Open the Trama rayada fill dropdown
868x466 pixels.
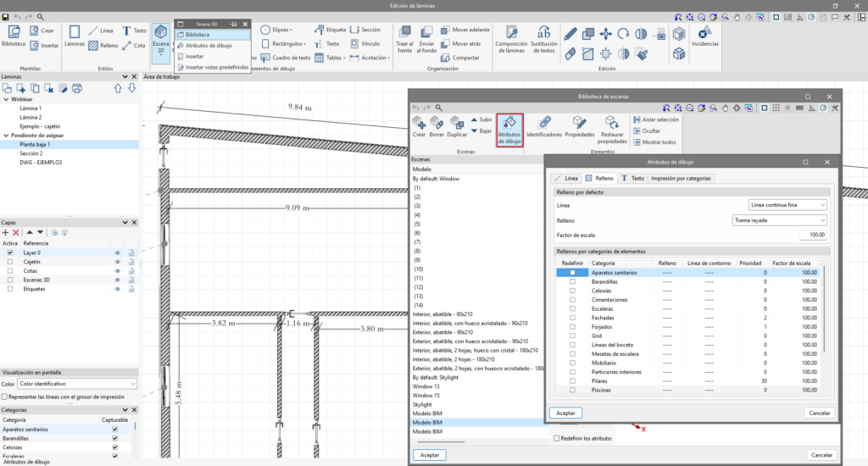[x=779, y=219]
